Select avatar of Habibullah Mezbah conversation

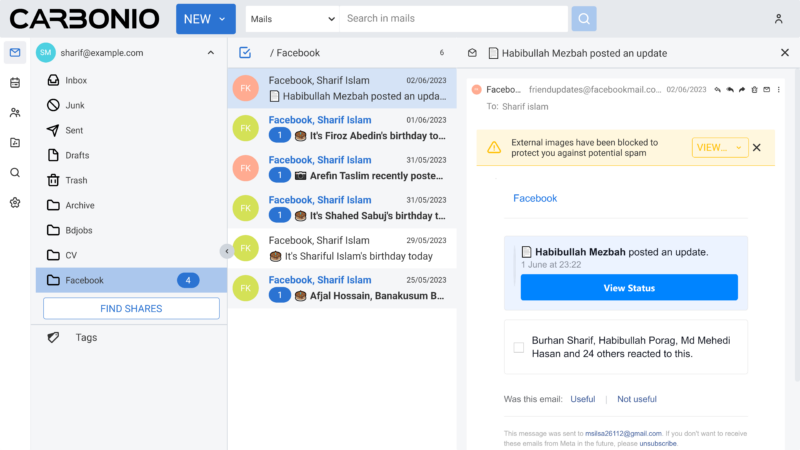point(245,88)
